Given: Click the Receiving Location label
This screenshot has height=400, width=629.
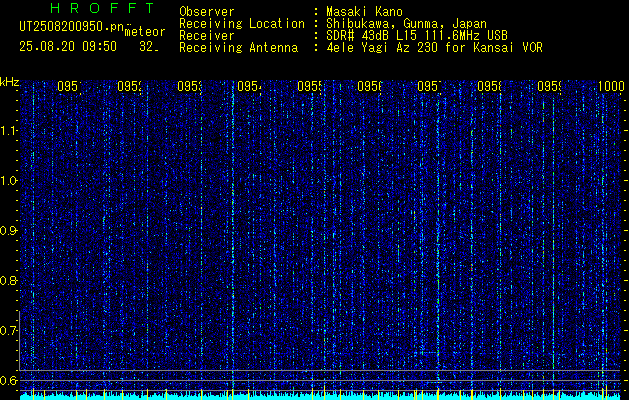Looking at the screenshot, I should (x=242, y=24).
